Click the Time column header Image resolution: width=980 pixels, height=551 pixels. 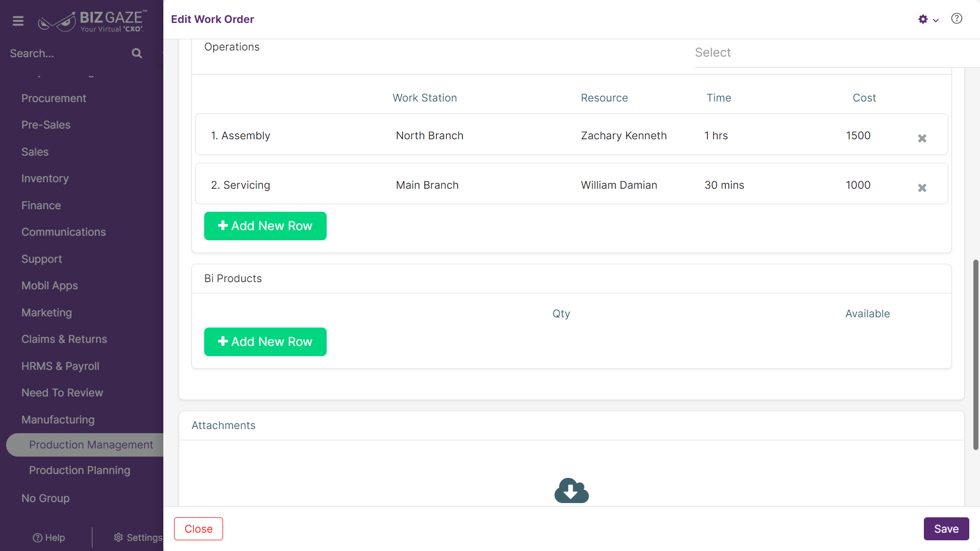point(719,98)
